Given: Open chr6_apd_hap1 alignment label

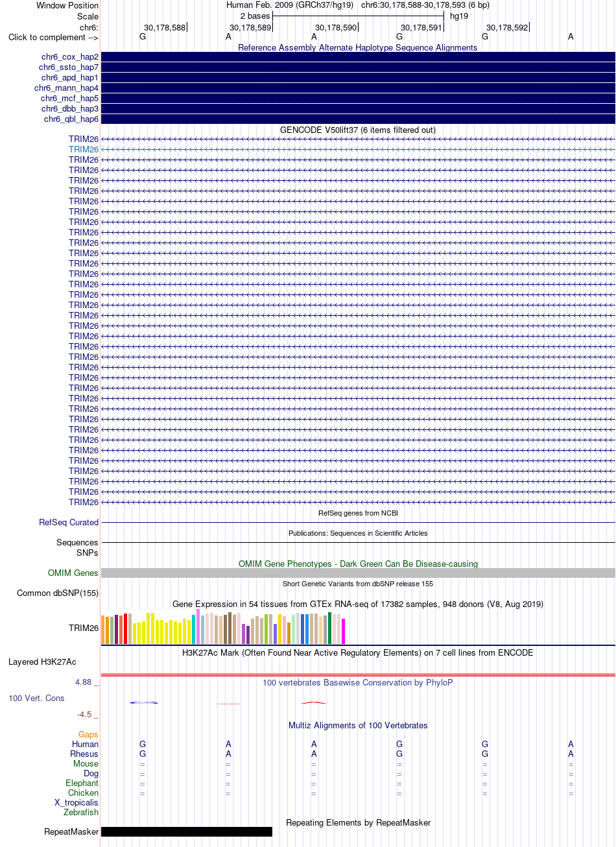Looking at the screenshot, I should (x=70, y=78).
